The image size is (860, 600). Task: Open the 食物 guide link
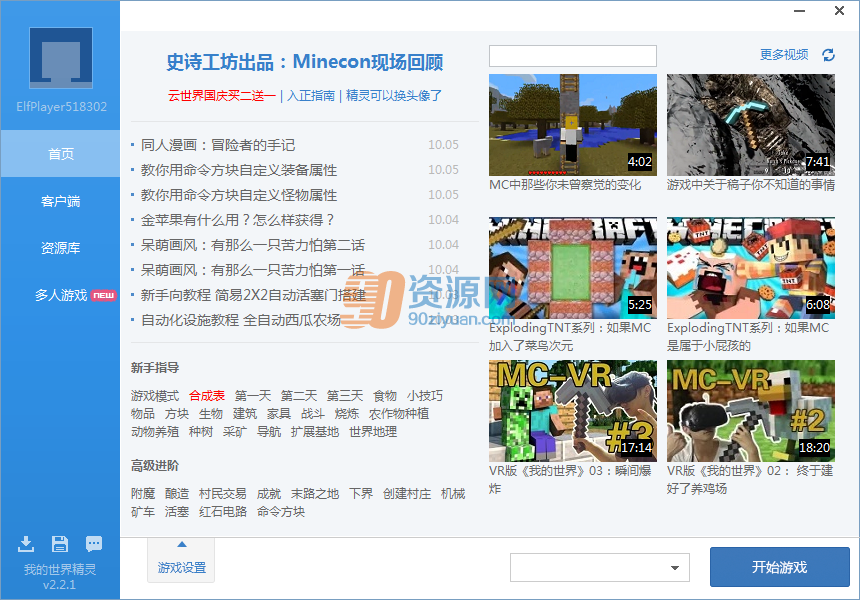(385, 395)
